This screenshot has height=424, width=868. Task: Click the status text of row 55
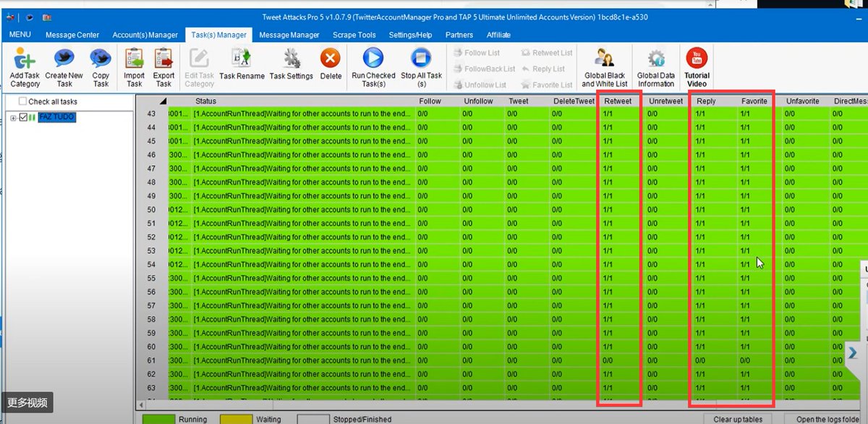pyautogui.click(x=302, y=279)
